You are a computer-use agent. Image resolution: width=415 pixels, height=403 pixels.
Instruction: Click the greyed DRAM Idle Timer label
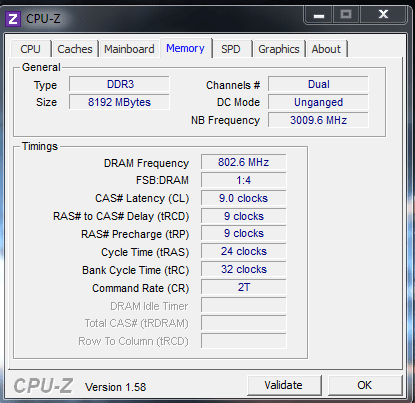[149, 306]
